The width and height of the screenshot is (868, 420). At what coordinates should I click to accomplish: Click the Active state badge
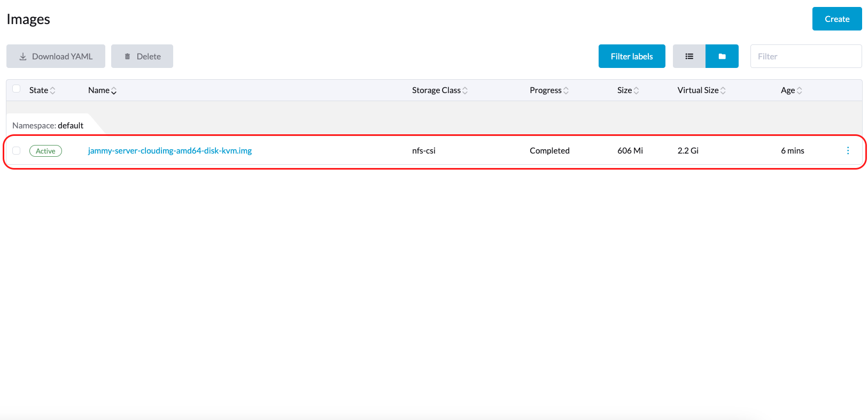pos(45,151)
